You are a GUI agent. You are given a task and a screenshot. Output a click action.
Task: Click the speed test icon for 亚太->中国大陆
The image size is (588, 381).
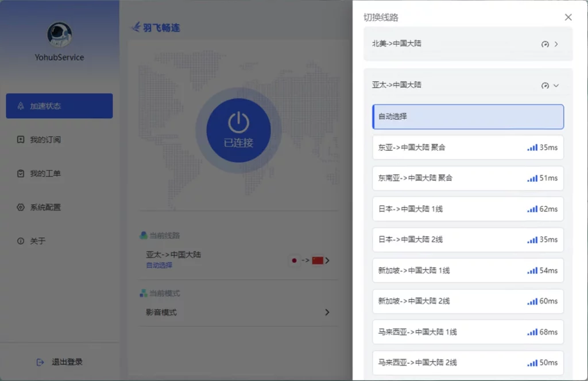(x=545, y=85)
